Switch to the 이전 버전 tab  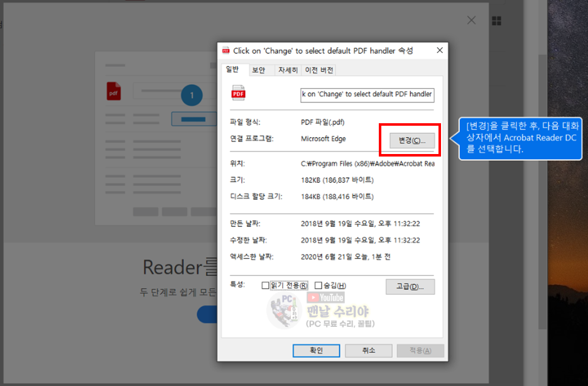(318, 70)
